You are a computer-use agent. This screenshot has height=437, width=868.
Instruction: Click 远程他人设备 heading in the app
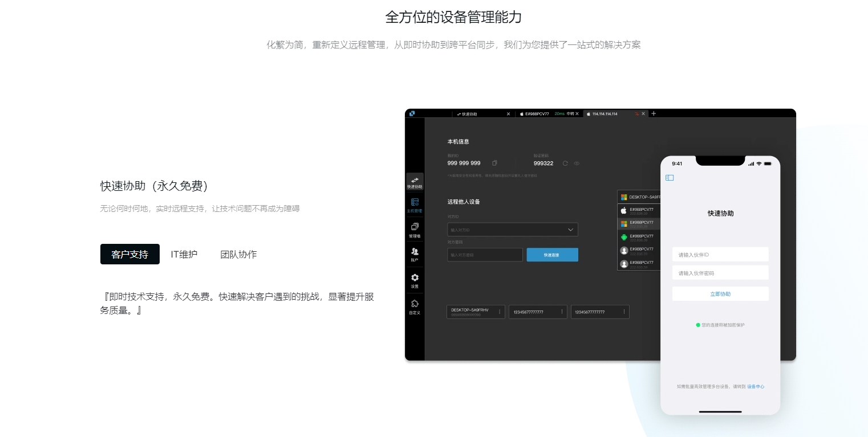click(x=464, y=202)
